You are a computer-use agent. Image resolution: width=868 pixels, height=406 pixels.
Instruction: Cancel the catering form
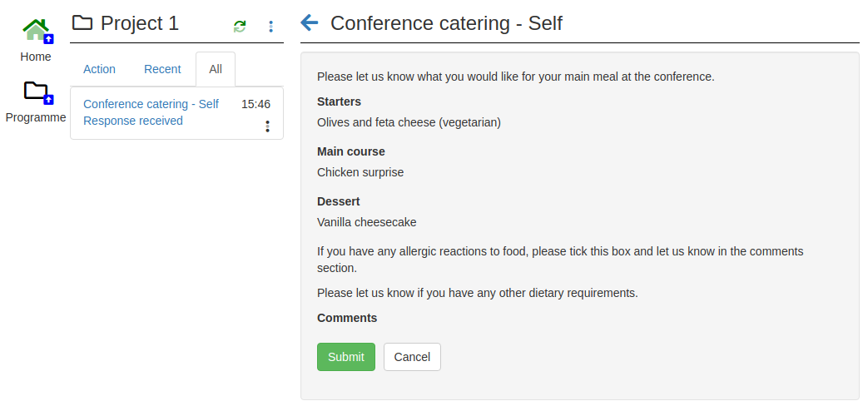pyautogui.click(x=413, y=357)
